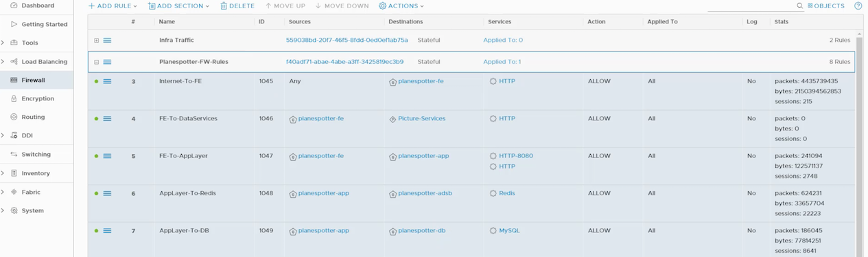Toggle green status dot of FE-To-AppLayer
The image size is (868, 257).
point(96,156)
